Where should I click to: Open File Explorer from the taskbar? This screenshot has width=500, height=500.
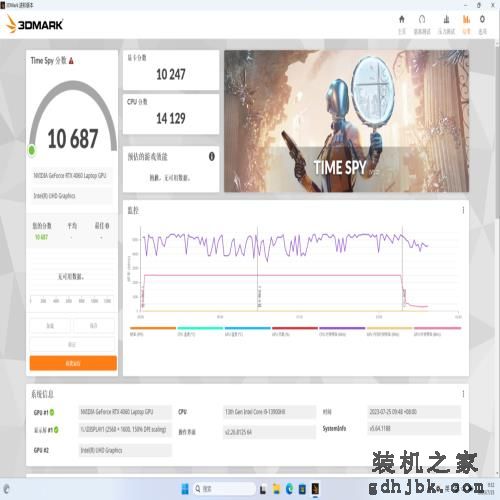coord(276,489)
